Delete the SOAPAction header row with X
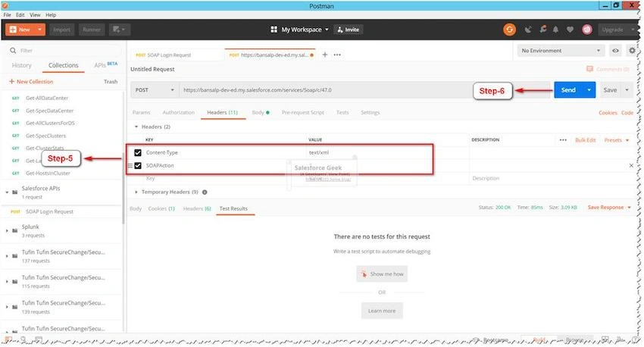Image resolution: width=644 pixels, height=347 pixels. (x=631, y=165)
